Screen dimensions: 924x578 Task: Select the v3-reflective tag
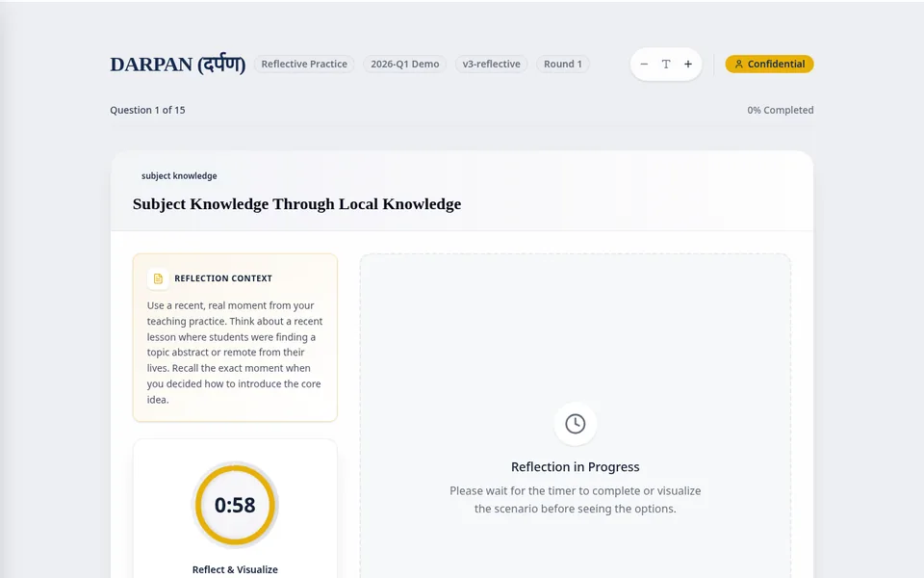pos(491,65)
